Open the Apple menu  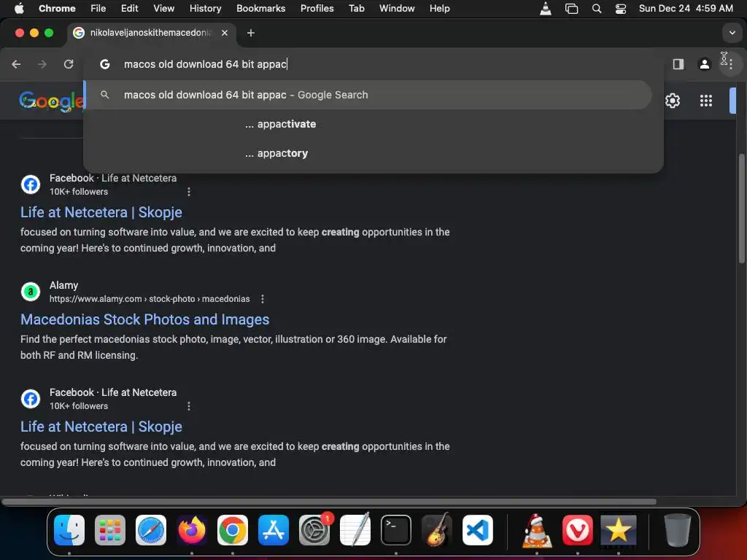19,9
